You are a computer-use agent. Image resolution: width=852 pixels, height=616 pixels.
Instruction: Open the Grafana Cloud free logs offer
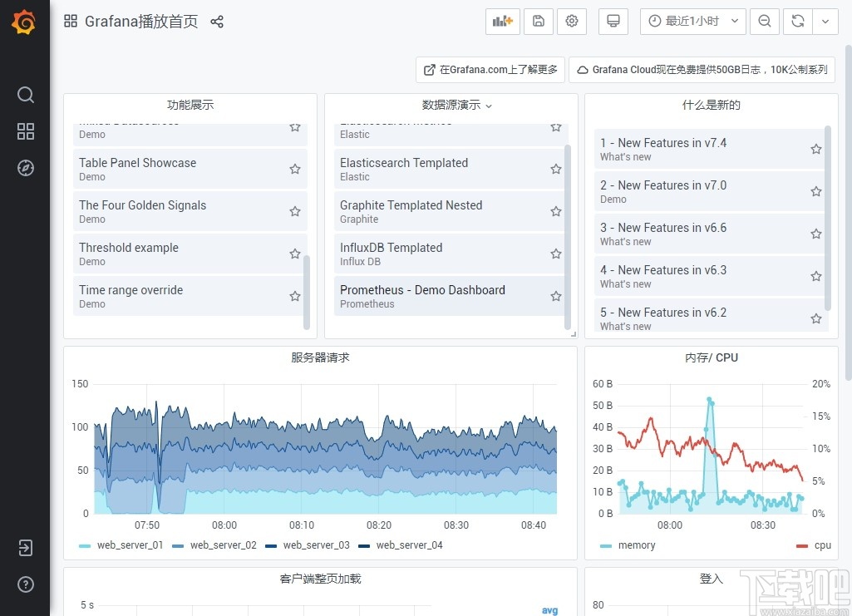pos(702,70)
